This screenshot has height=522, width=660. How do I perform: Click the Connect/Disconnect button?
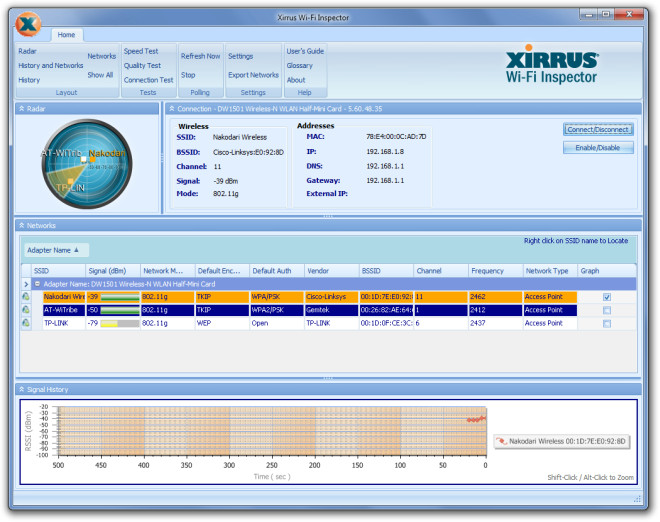pos(598,129)
